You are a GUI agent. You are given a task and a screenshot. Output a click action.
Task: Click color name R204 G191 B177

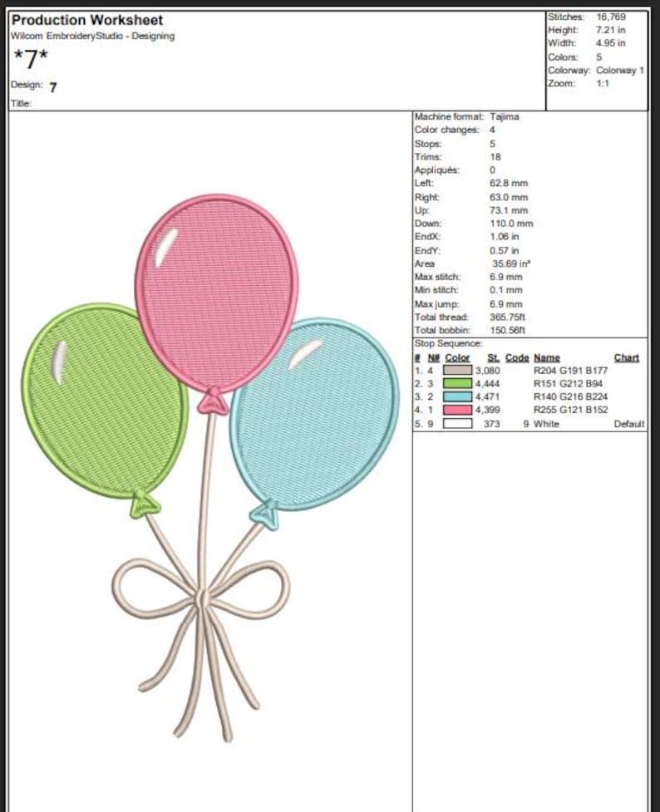click(570, 371)
